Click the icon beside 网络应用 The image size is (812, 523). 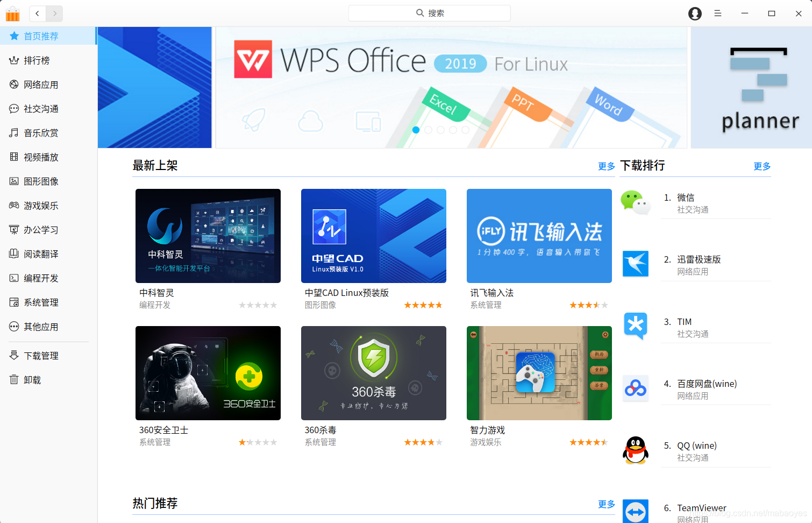[x=14, y=84]
